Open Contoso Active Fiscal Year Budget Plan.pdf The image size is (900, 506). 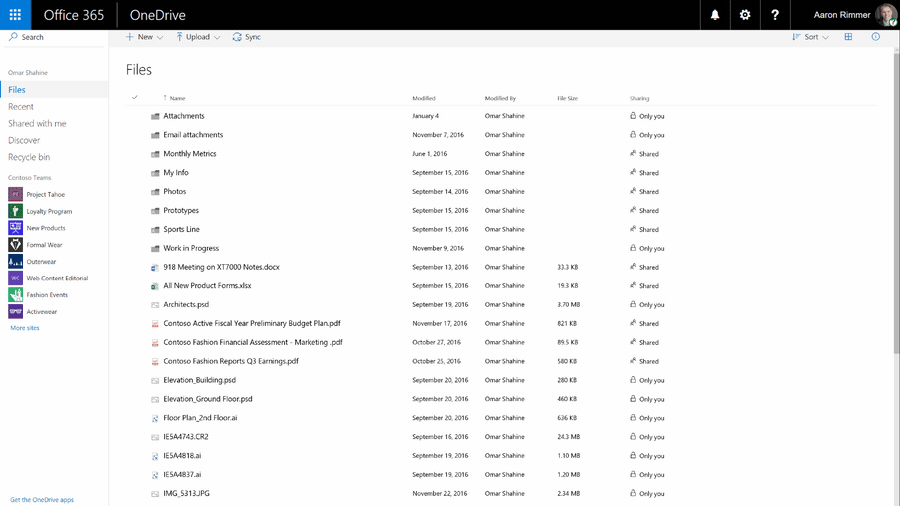252,324
